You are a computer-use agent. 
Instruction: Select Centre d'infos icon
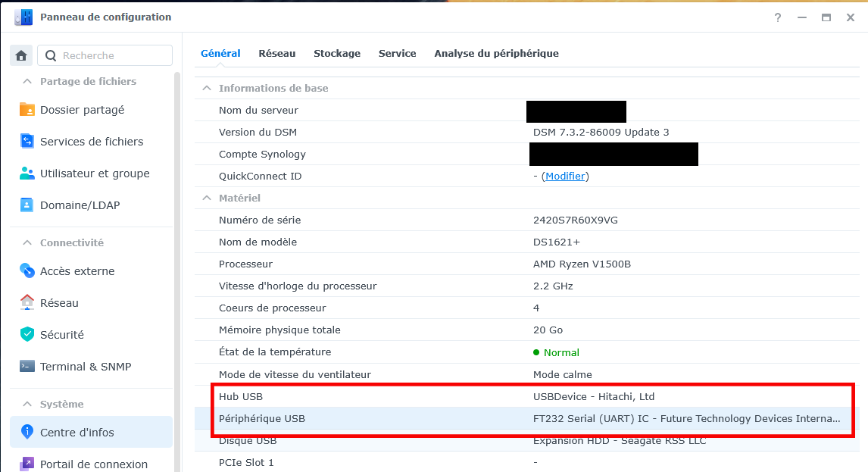coord(27,432)
